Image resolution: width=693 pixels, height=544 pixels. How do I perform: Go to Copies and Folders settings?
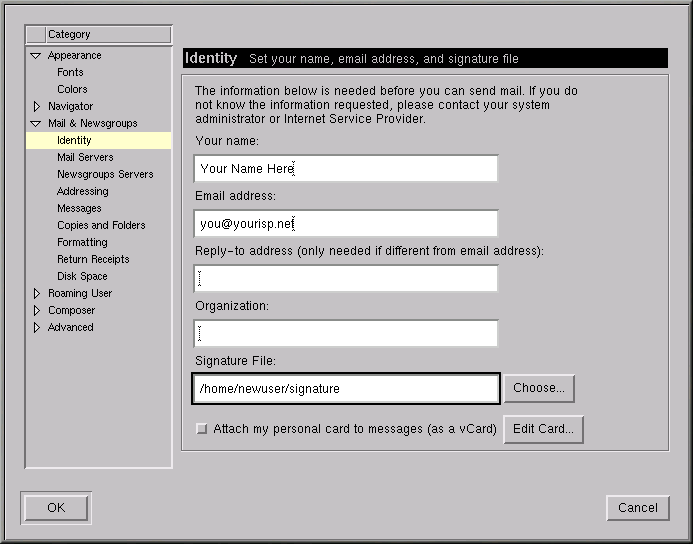(101, 226)
